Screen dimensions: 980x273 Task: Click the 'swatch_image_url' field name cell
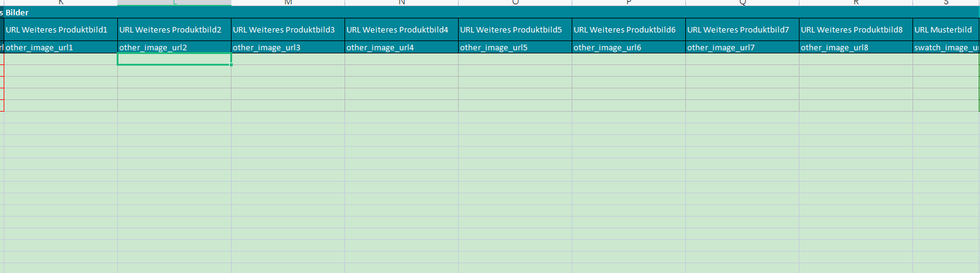click(x=945, y=47)
